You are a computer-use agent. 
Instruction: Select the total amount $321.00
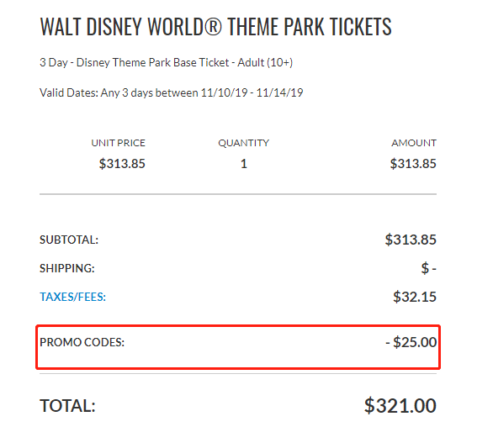click(400, 405)
